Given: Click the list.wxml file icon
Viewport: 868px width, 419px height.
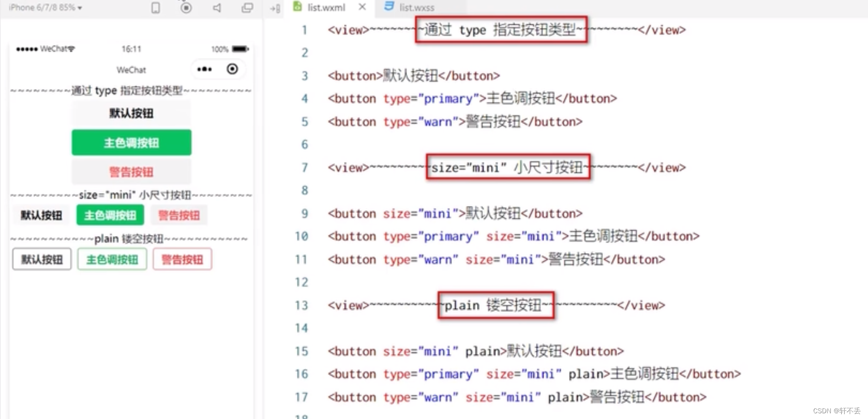Looking at the screenshot, I should 298,7.
